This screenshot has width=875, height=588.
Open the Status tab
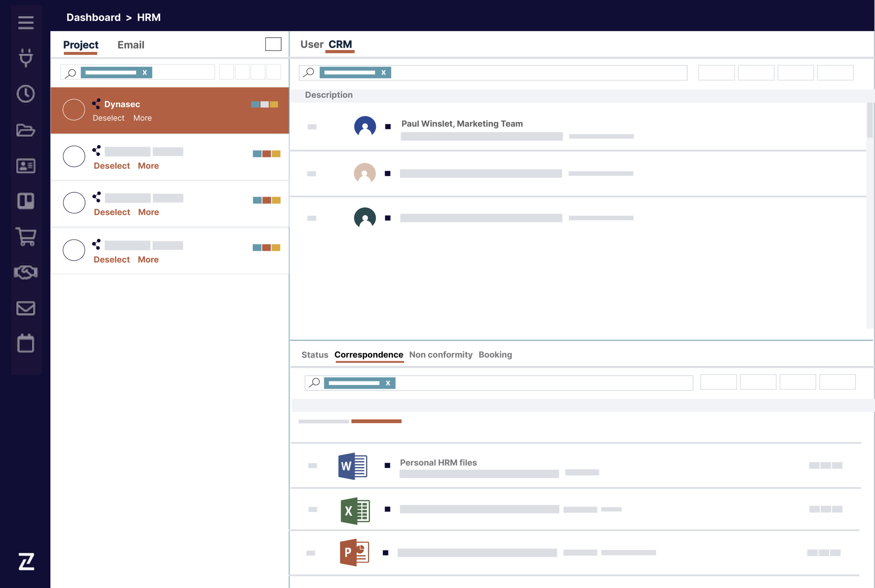click(x=315, y=355)
